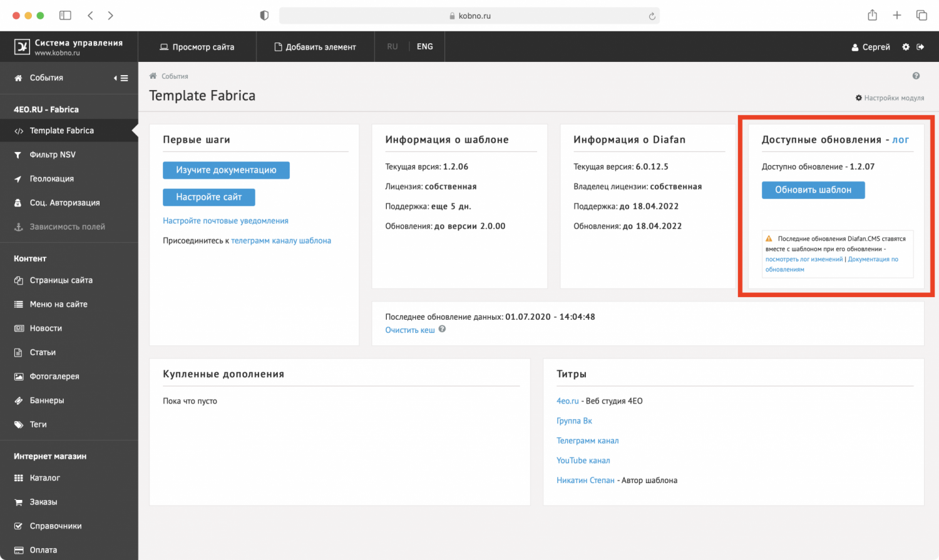Click the home icon in breadcrumb
Viewport: 939px width, 560px height.
pos(153,76)
